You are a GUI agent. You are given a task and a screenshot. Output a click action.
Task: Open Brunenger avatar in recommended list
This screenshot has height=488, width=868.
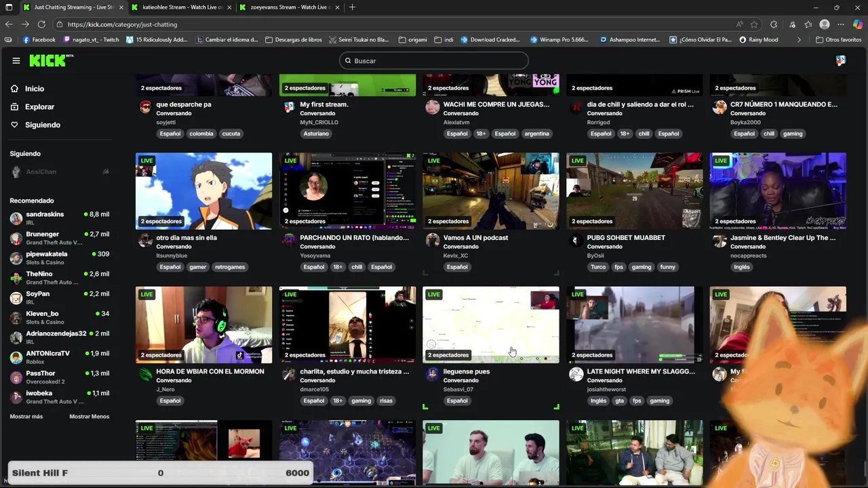coord(16,238)
